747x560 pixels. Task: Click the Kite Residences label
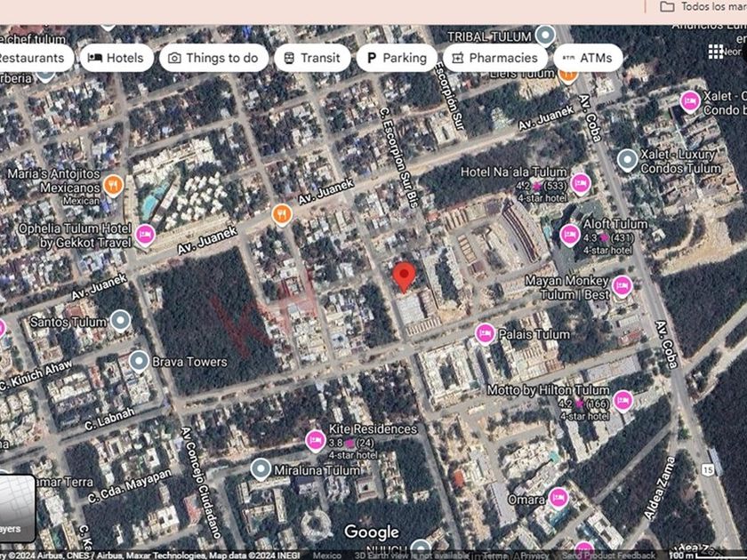[373, 429]
